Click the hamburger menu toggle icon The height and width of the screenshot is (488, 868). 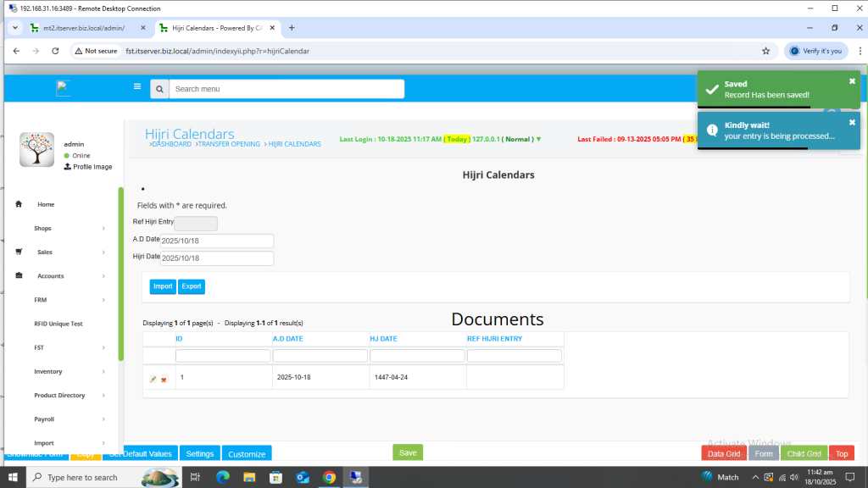click(137, 86)
